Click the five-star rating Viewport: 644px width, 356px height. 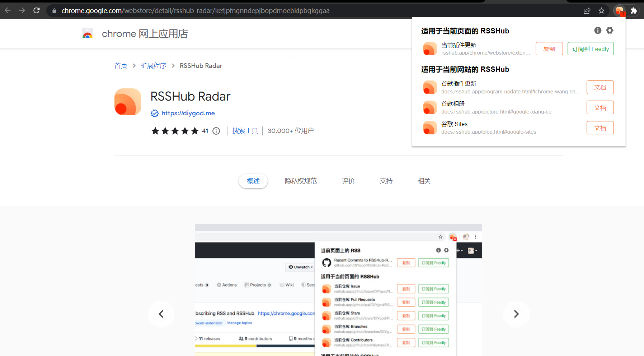pos(175,131)
